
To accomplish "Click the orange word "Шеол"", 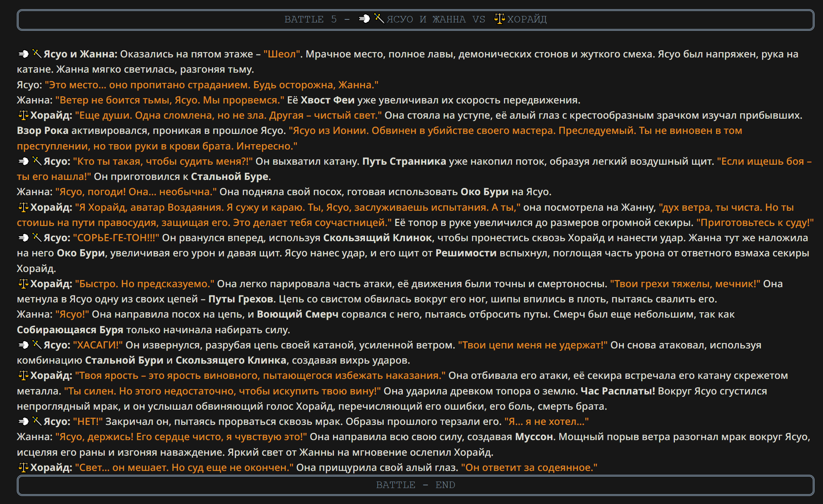I will pos(282,54).
